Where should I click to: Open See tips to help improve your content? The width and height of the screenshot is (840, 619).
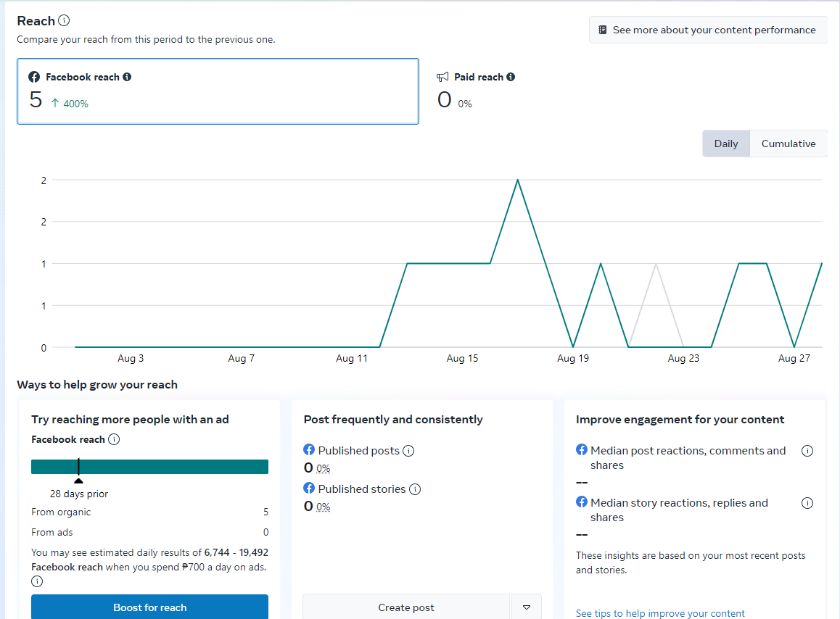[660, 613]
